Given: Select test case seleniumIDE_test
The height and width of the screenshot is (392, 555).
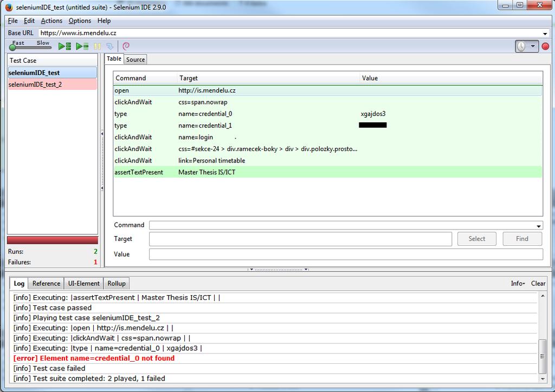Looking at the screenshot, I should click(x=53, y=73).
